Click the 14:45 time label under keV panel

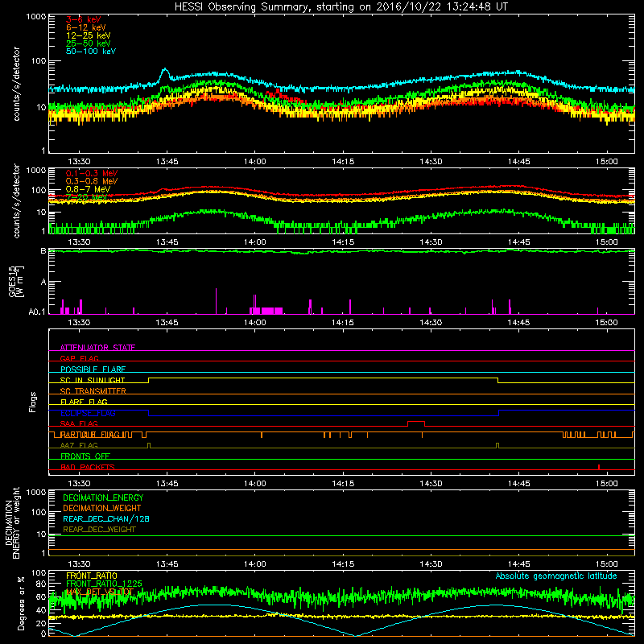[518, 162]
